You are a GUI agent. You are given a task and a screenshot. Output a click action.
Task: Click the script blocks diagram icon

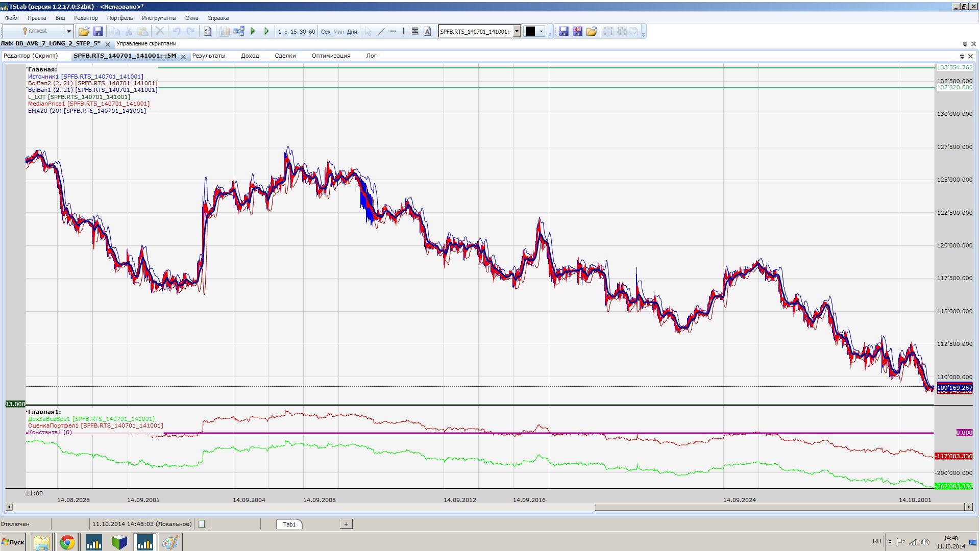(239, 32)
